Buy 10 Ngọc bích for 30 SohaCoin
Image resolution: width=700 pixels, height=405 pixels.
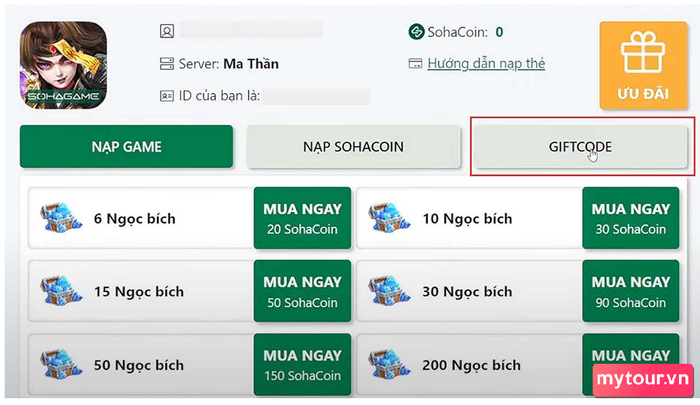point(629,219)
